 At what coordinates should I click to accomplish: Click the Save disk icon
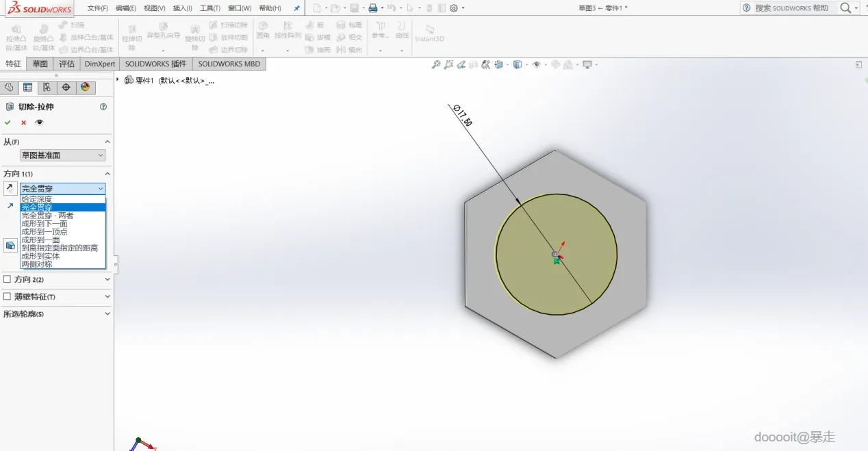coord(354,8)
